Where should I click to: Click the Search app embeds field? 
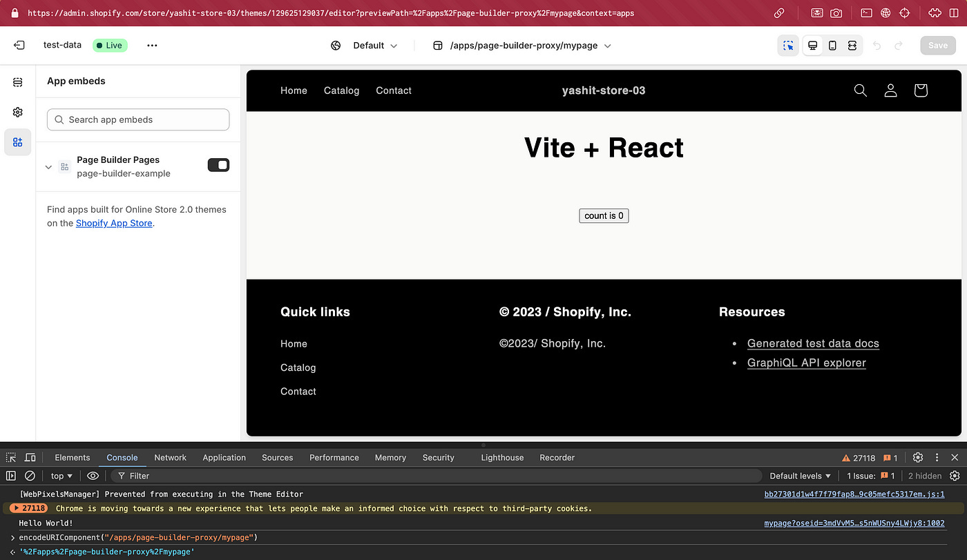[x=138, y=119]
